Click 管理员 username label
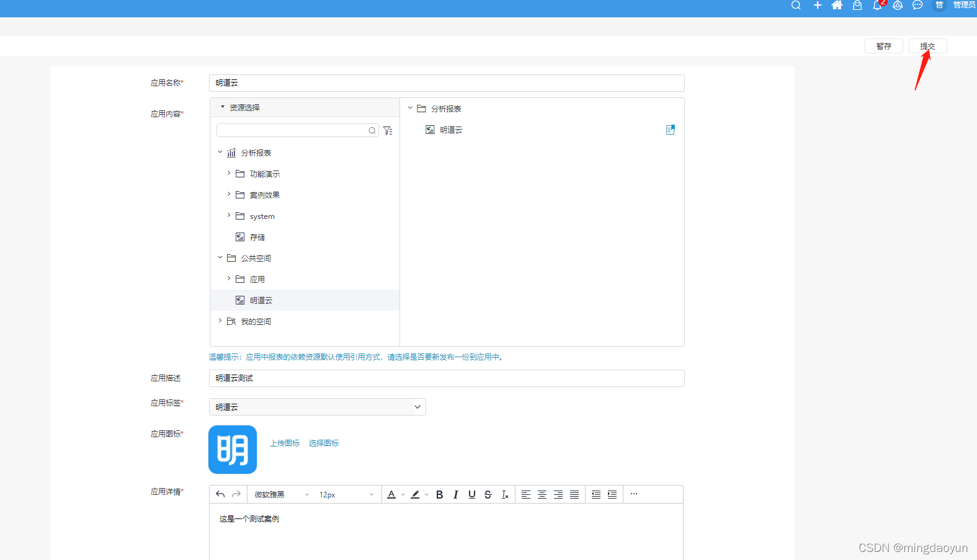This screenshot has width=977, height=560. pyautogui.click(x=965, y=5)
